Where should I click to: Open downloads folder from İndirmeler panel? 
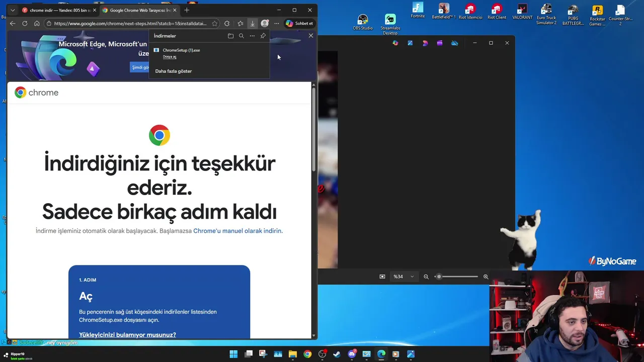pos(230,36)
